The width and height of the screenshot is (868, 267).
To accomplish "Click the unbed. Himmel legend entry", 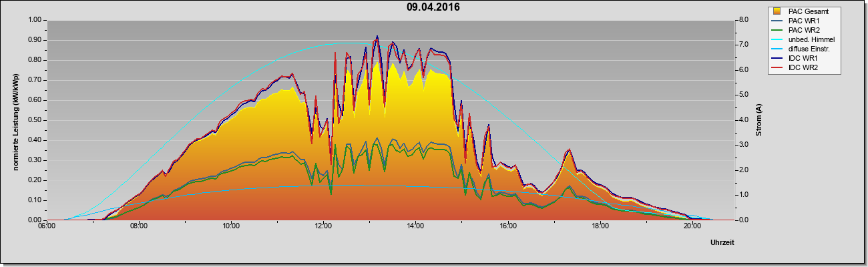I will 805,39.
